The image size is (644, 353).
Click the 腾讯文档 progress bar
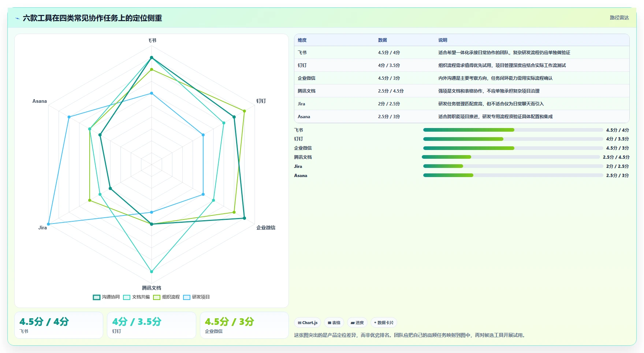511,157
